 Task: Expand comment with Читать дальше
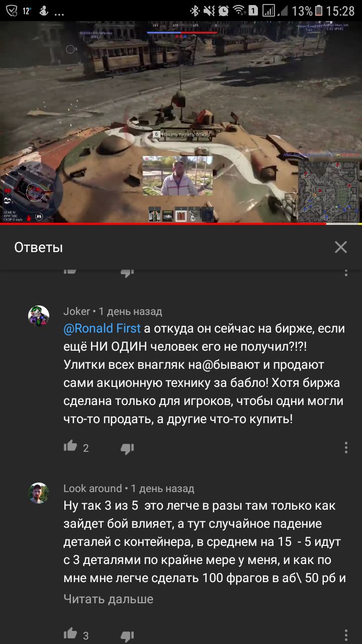tap(108, 599)
